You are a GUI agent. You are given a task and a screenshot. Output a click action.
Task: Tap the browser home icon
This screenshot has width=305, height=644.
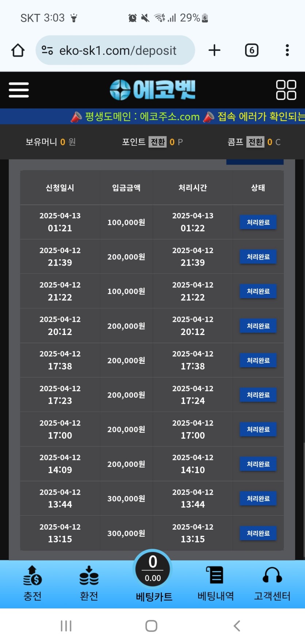(18, 50)
